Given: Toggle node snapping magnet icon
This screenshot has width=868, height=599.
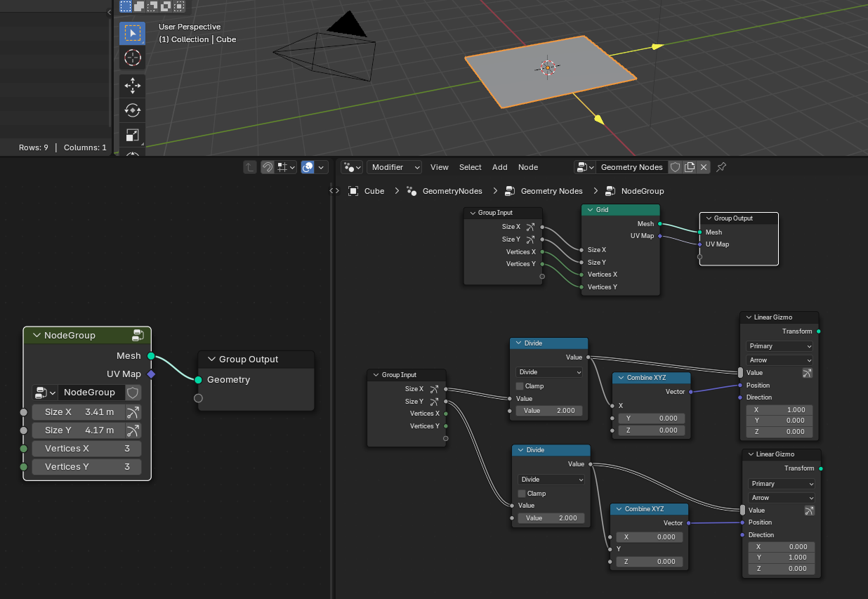Looking at the screenshot, I should [x=268, y=167].
